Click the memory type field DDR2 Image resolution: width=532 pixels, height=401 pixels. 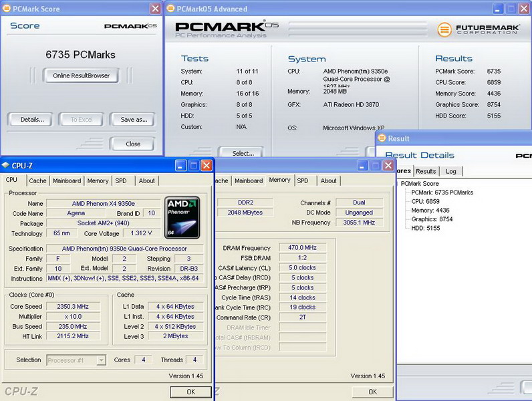pyautogui.click(x=245, y=203)
